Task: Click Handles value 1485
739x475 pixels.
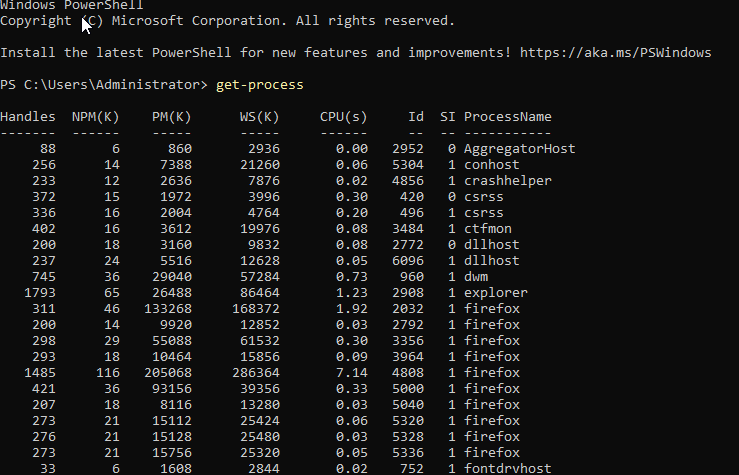Action: (40, 373)
